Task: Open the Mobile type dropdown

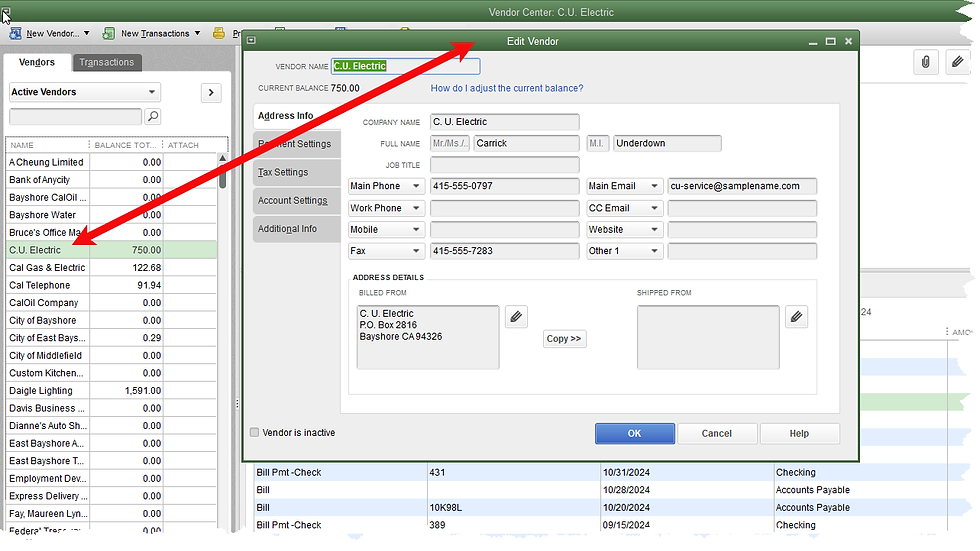Action: [386, 229]
